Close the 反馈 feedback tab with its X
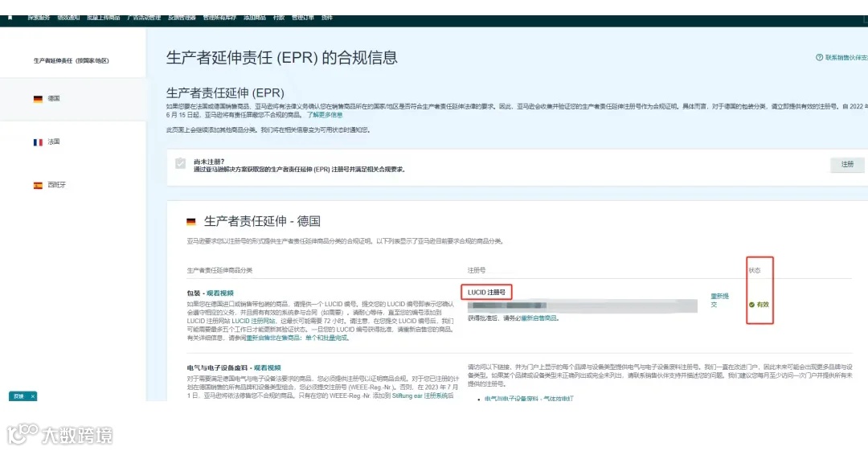868x451 pixels. coord(33,396)
